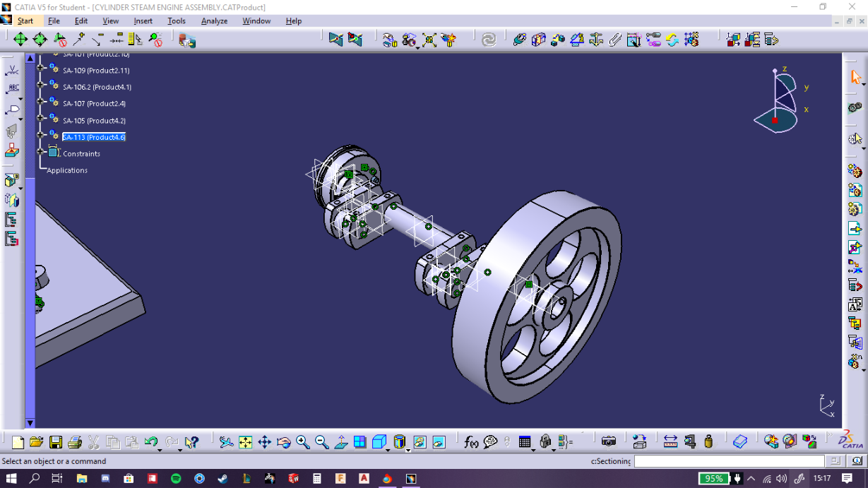Click the Formula f(x) icon
The height and width of the screenshot is (488, 868).
(471, 442)
